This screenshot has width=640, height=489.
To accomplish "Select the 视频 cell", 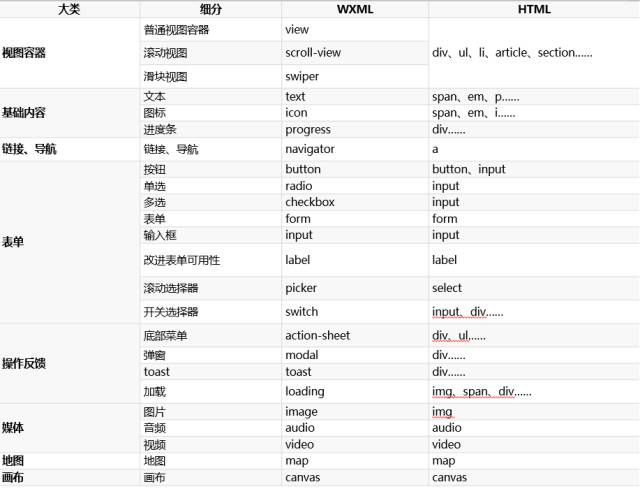I will coord(211,445).
